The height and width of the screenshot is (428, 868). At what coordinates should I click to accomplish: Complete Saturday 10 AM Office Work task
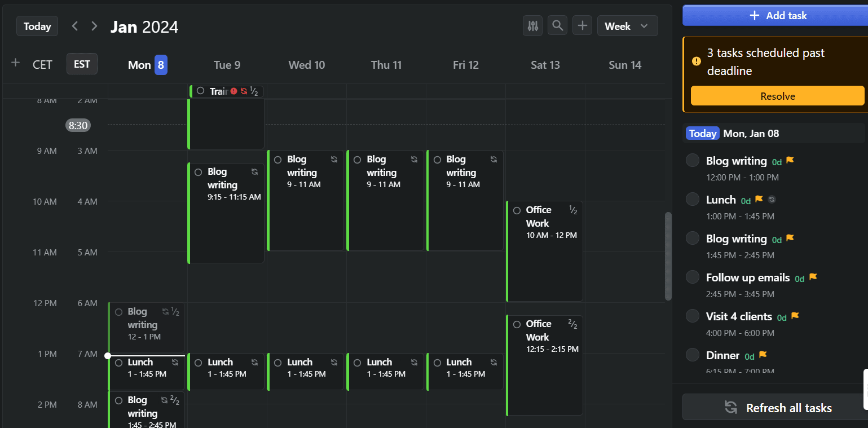517,211
